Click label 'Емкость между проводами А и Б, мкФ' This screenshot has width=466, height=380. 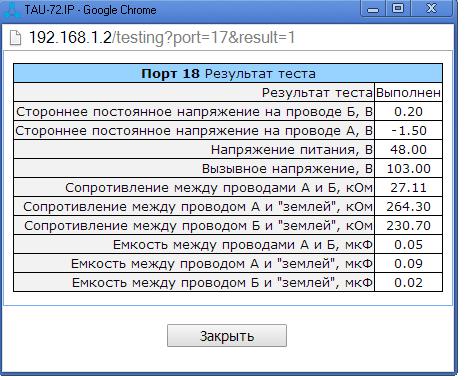tap(243, 245)
